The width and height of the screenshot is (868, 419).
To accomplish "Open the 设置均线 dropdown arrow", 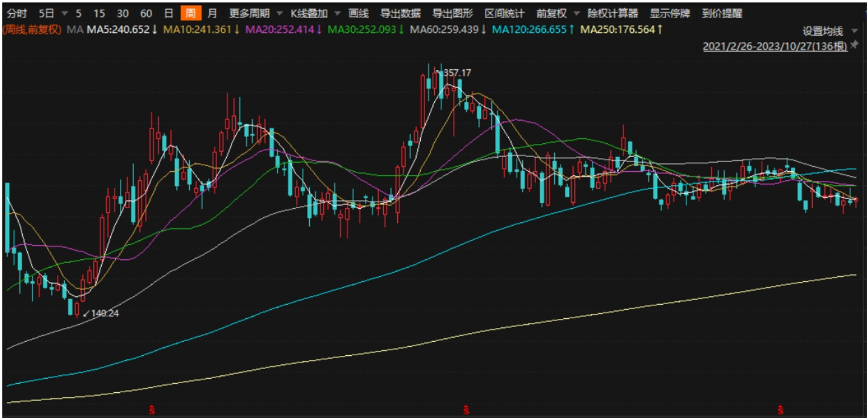I will click(854, 31).
